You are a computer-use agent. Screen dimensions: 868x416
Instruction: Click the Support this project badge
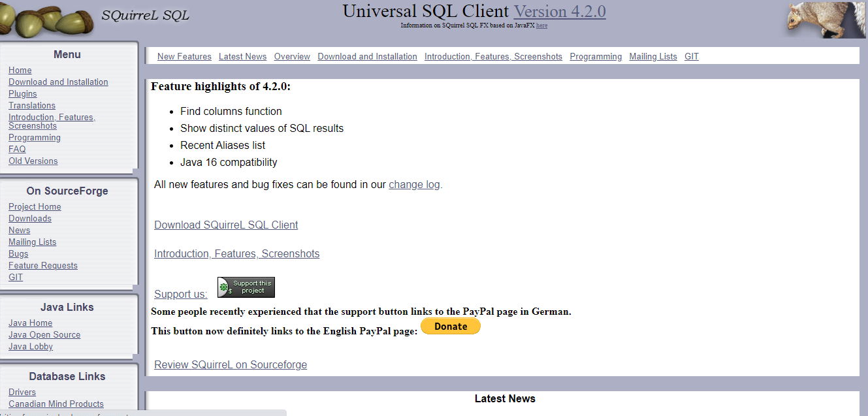[x=246, y=287]
